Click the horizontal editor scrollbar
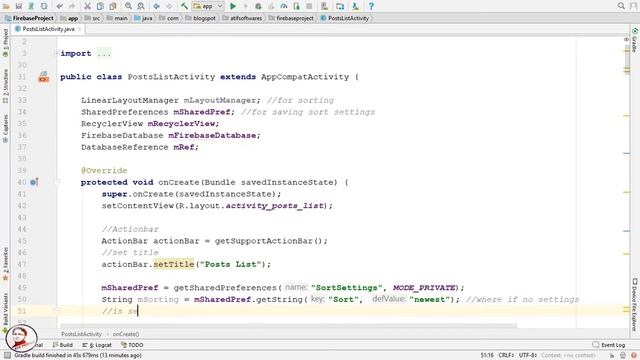 click(x=289, y=326)
